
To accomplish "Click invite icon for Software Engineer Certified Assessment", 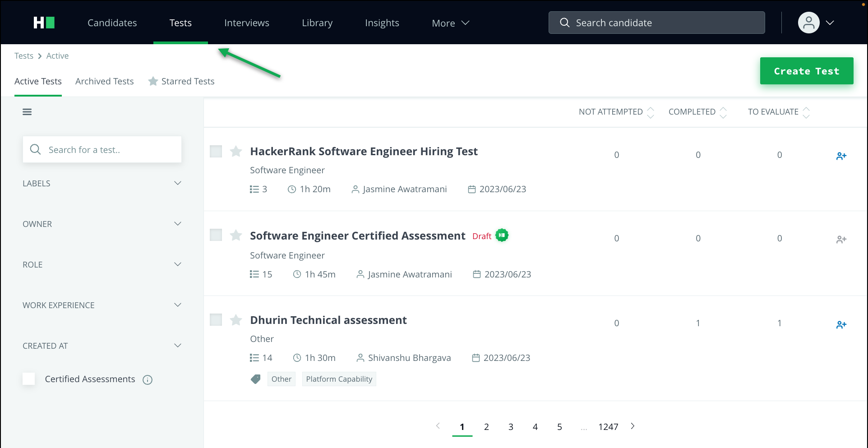I will 841,240.
